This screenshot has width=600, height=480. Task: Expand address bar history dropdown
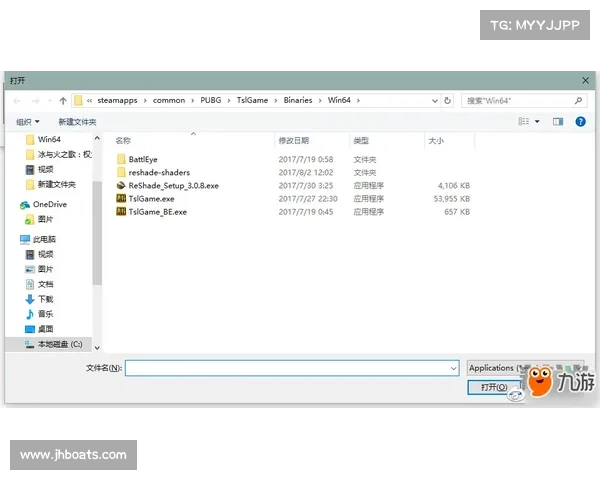(435, 101)
